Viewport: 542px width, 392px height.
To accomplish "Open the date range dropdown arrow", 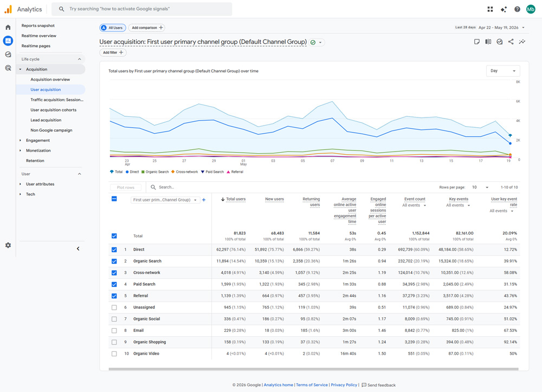I will [524, 28].
